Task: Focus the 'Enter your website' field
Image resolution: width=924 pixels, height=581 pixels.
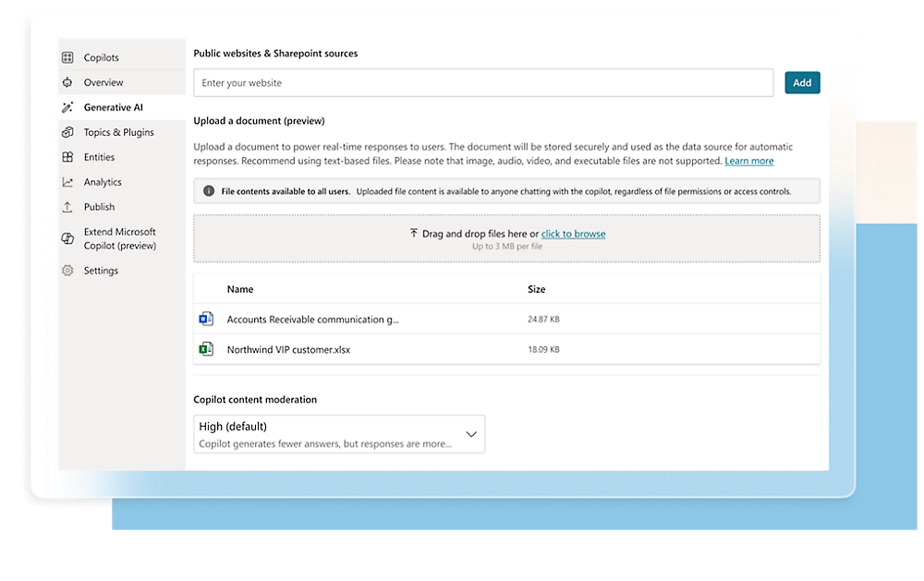Action: point(483,82)
